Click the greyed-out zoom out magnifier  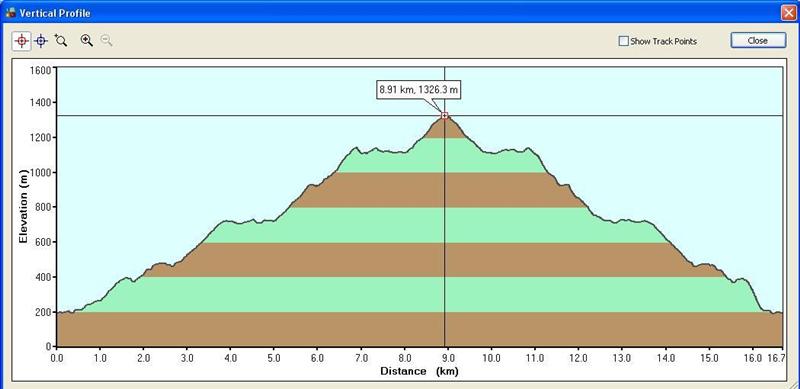point(106,41)
